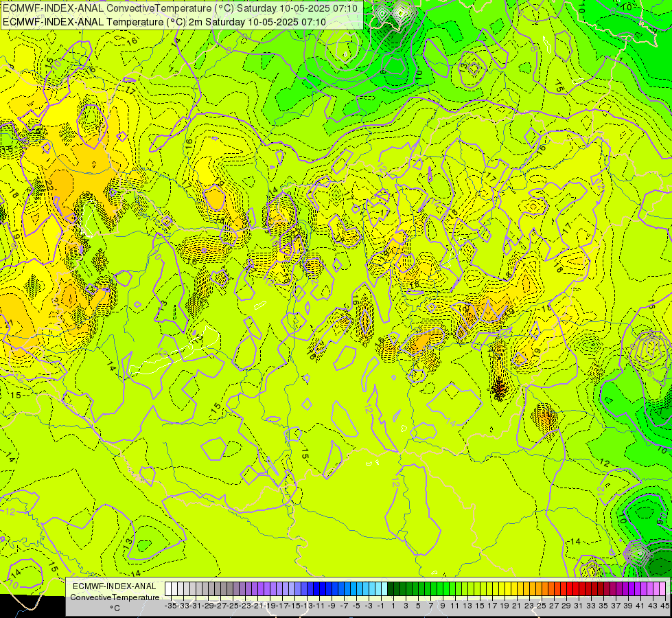The image size is (672, 618).
Task: Click legend tick label 21
Action: pos(517,606)
